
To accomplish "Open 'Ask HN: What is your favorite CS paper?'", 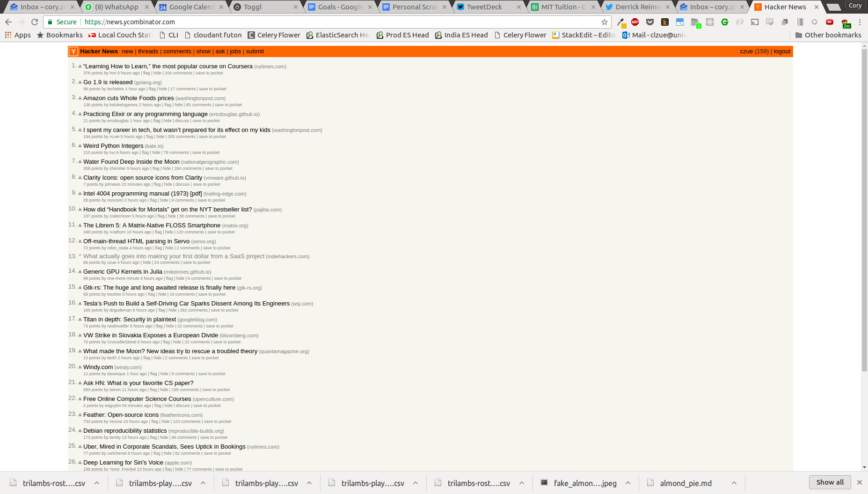I will (139, 383).
